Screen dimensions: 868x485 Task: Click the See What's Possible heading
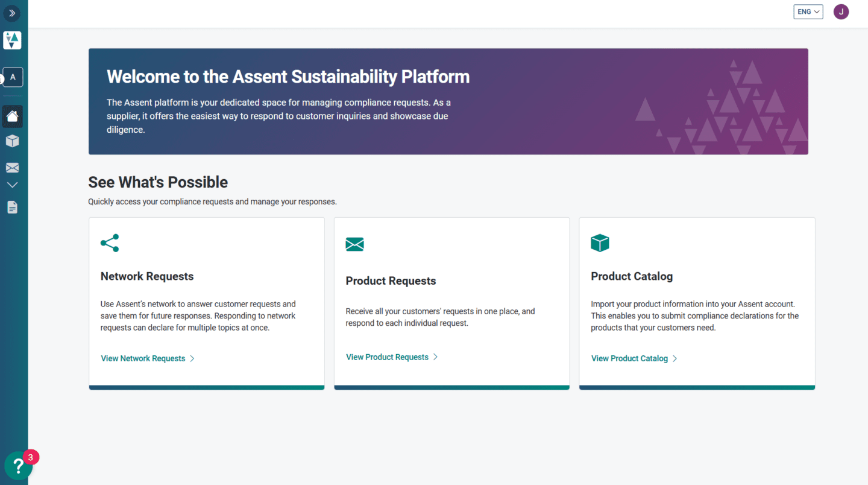tap(158, 182)
